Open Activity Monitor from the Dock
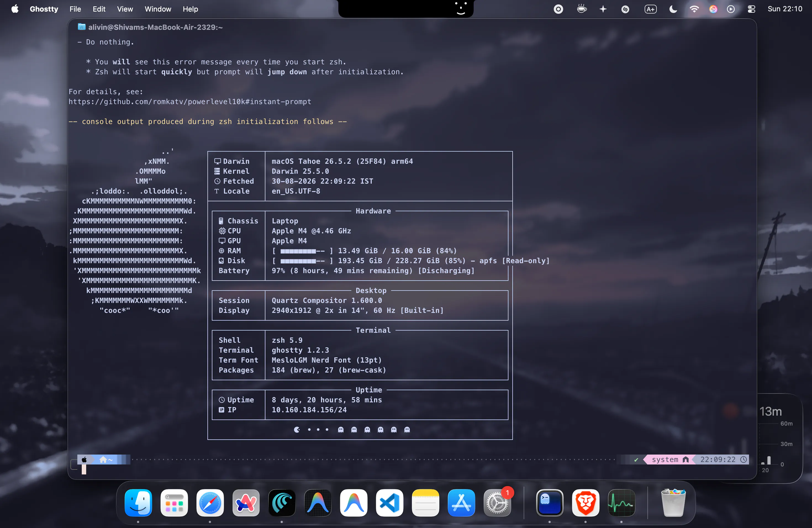 [621, 503]
